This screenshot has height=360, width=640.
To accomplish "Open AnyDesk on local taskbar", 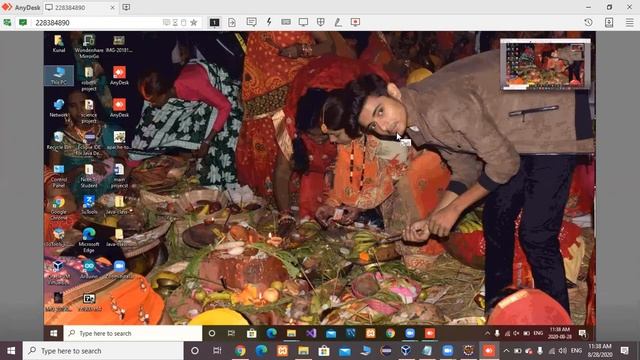I will click(489, 351).
